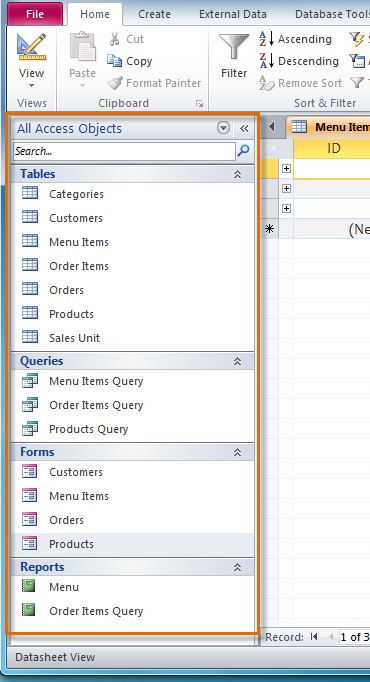
Task: Go to first record button
Action: tap(314, 637)
